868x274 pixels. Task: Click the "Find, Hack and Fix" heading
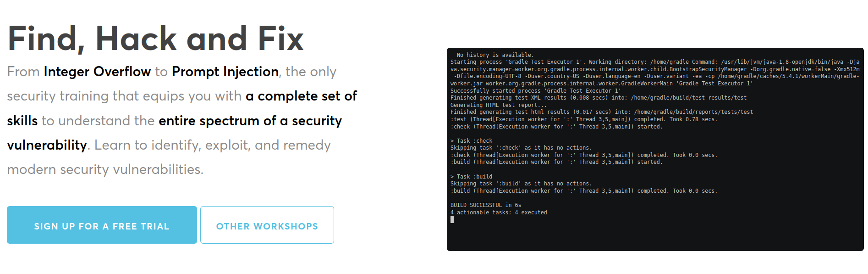pos(155,39)
